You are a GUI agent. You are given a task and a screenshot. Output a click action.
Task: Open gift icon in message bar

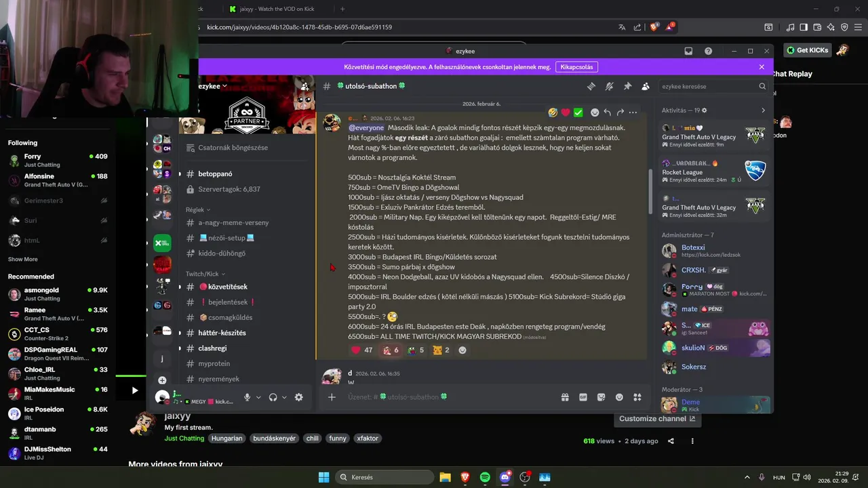pos(565,397)
